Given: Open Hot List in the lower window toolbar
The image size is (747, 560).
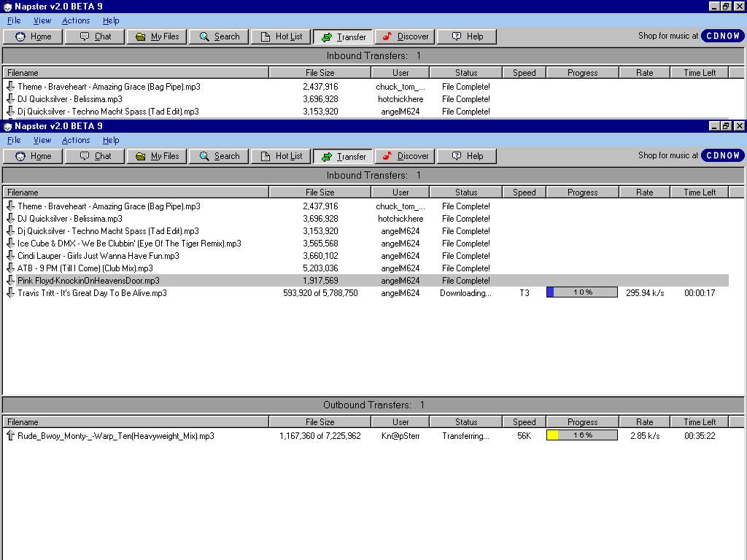Looking at the screenshot, I should pyautogui.click(x=281, y=156).
